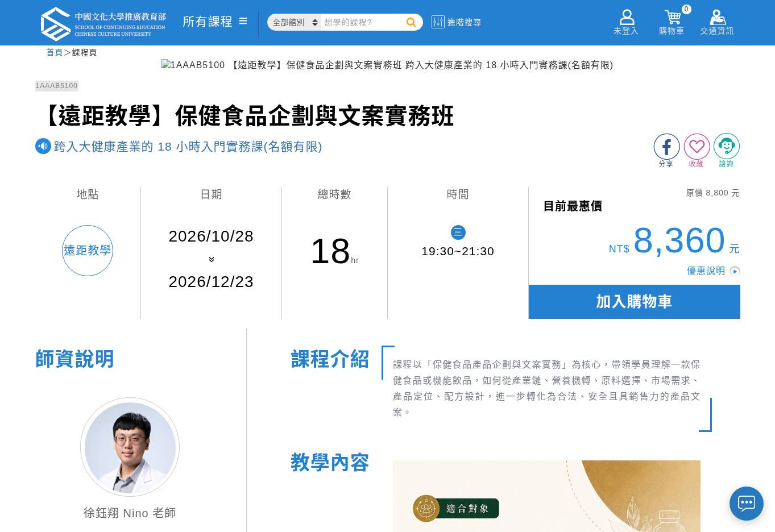Focus the 想學的課程? search field

coord(362,22)
